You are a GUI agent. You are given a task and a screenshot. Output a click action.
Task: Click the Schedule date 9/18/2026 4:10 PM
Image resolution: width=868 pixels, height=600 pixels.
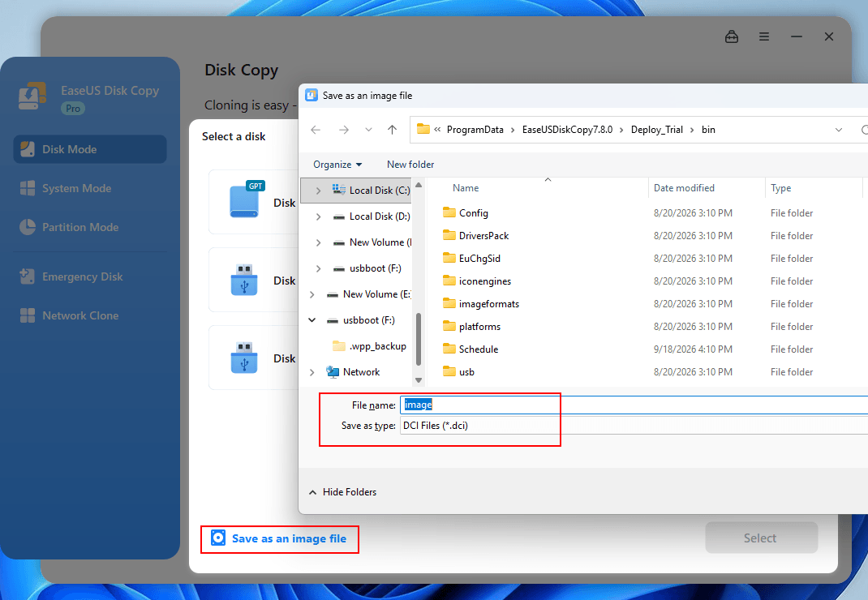coord(693,349)
